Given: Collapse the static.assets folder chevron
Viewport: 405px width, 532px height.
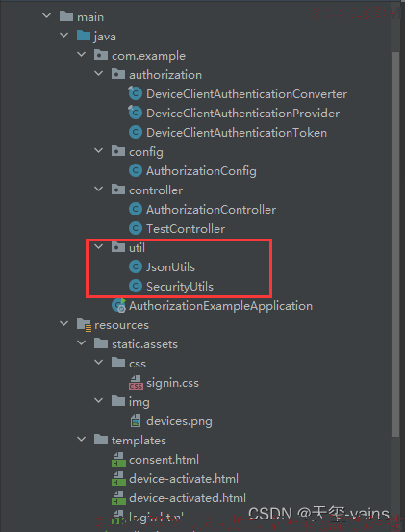Looking at the screenshot, I should point(82,343).
